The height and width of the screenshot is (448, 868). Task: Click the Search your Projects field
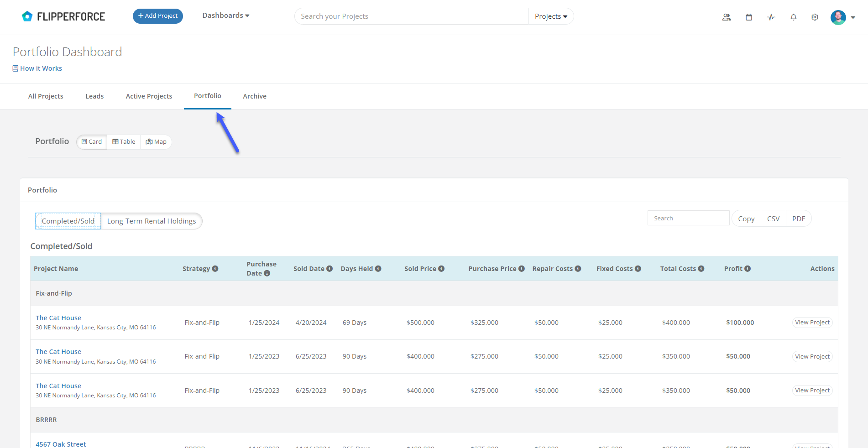[x=411, y=16]
